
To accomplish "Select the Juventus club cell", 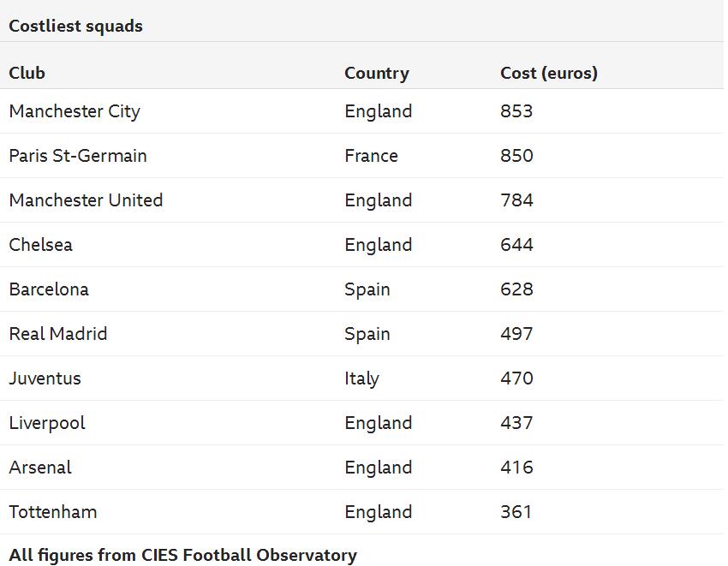I will pyautogui.click(x=45, y=378).
